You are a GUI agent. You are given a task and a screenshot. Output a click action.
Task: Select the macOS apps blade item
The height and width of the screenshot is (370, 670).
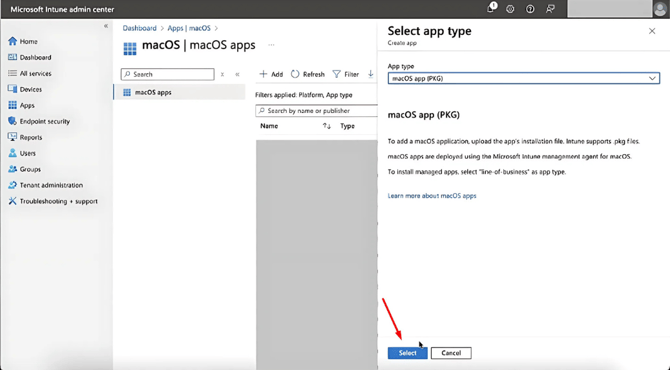(x=179, y=92)
